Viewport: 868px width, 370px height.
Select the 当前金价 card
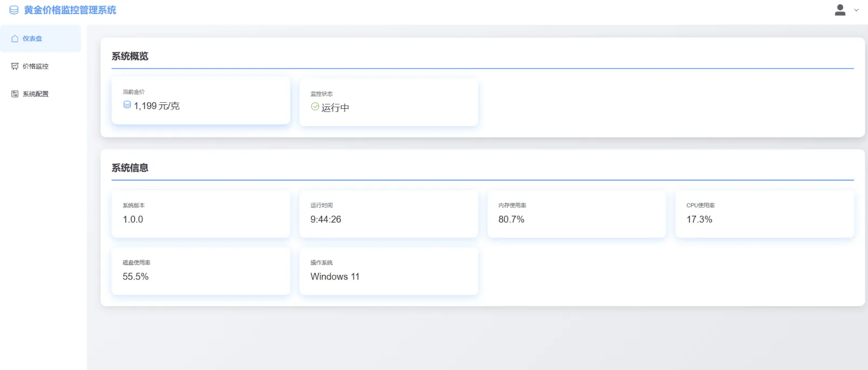click(x=201, y=101)
